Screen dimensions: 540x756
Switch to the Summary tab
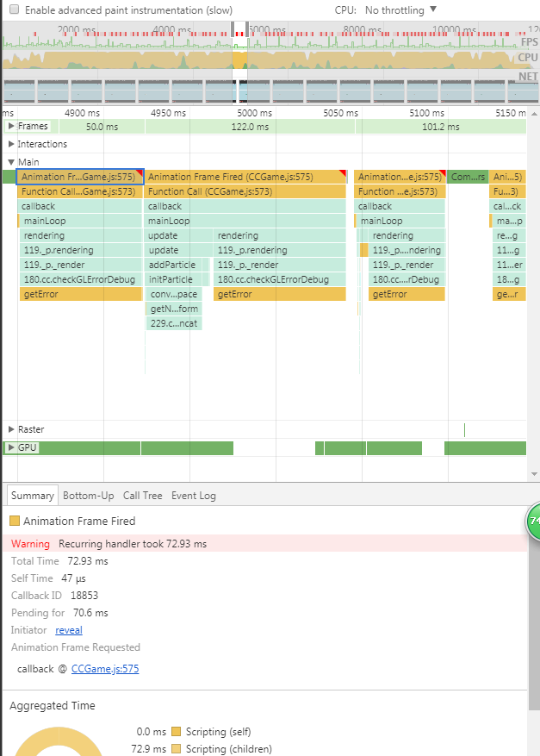32,495
